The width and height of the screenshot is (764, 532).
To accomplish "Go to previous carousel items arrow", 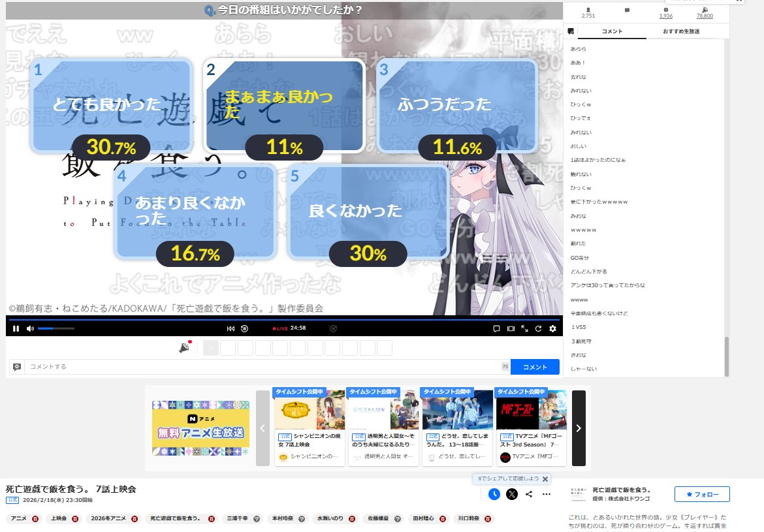I will 263,428.
